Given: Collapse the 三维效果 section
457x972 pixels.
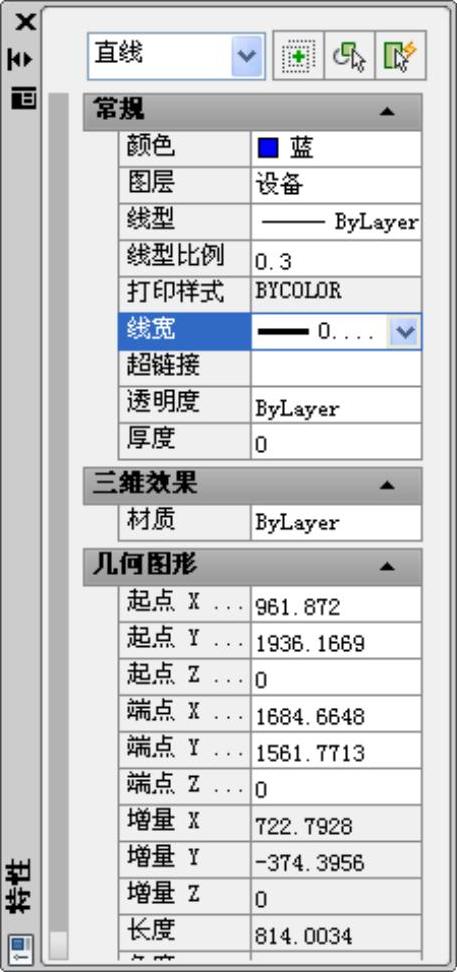Looking at the screenshot, I should 387,485.
